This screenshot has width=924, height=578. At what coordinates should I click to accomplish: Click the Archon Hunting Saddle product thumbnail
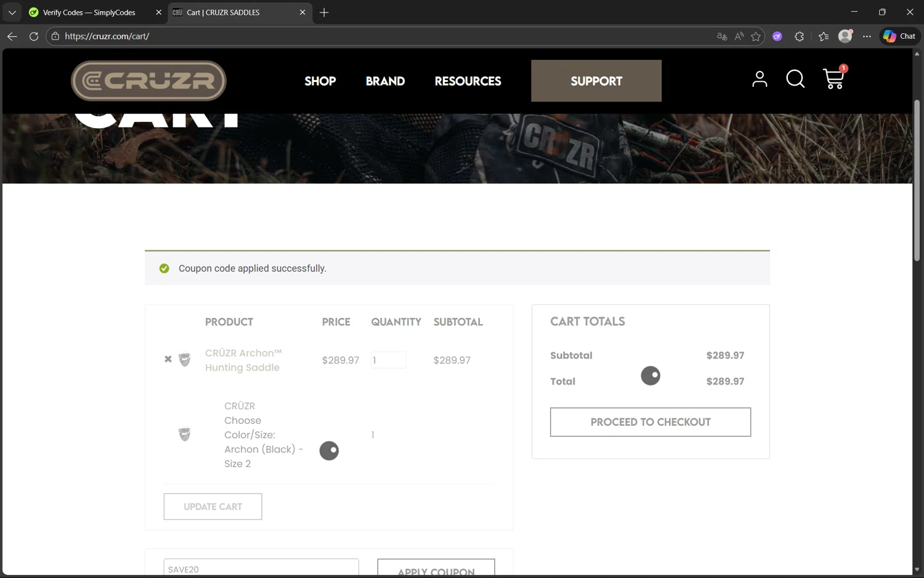tap(185, 359)
